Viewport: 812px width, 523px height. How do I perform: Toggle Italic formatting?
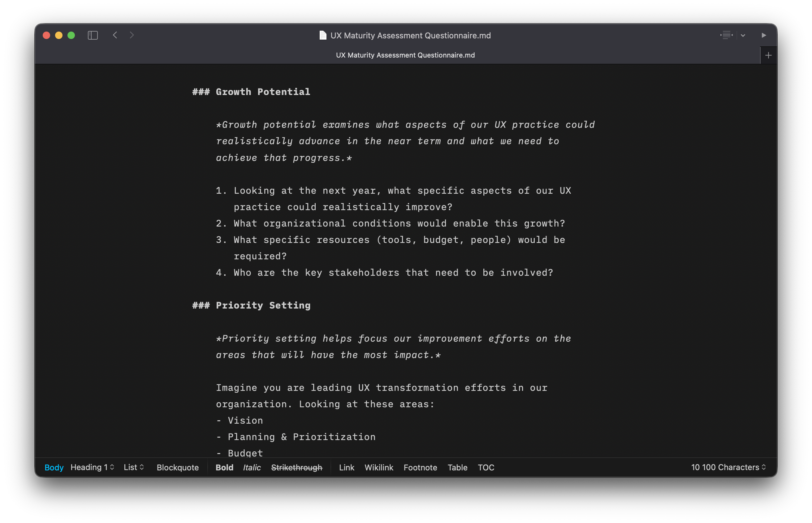[252, 467]
